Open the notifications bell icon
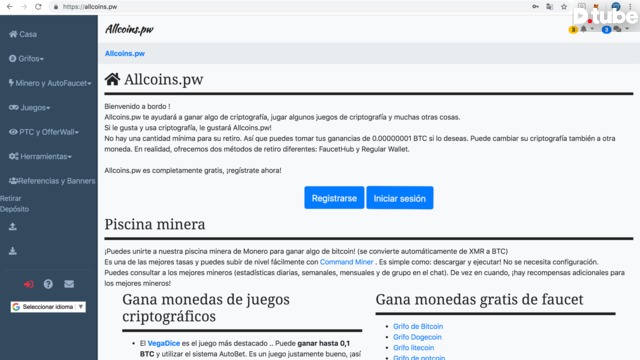Image resolution: width=640 pixels, height=360 pixels. click(584, 29)
